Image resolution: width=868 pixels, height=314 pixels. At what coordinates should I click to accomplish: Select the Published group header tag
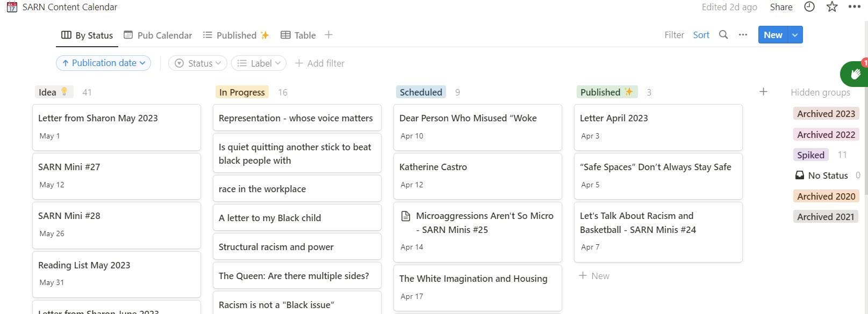point(607,92)
